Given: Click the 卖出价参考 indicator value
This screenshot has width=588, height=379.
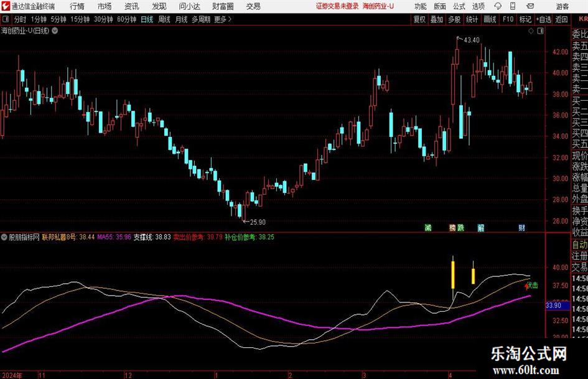Looking at the screenshot, I should pos(198,236).
